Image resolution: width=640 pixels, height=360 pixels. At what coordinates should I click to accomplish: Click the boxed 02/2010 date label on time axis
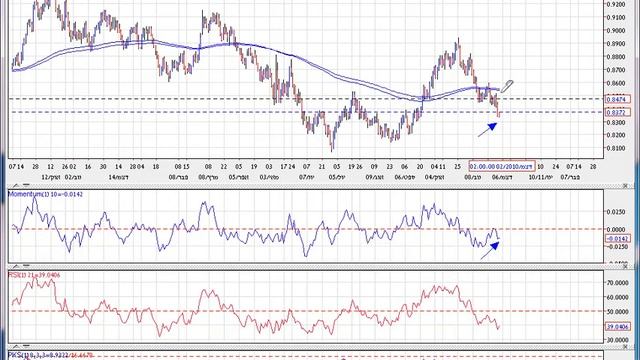point(502,166)
